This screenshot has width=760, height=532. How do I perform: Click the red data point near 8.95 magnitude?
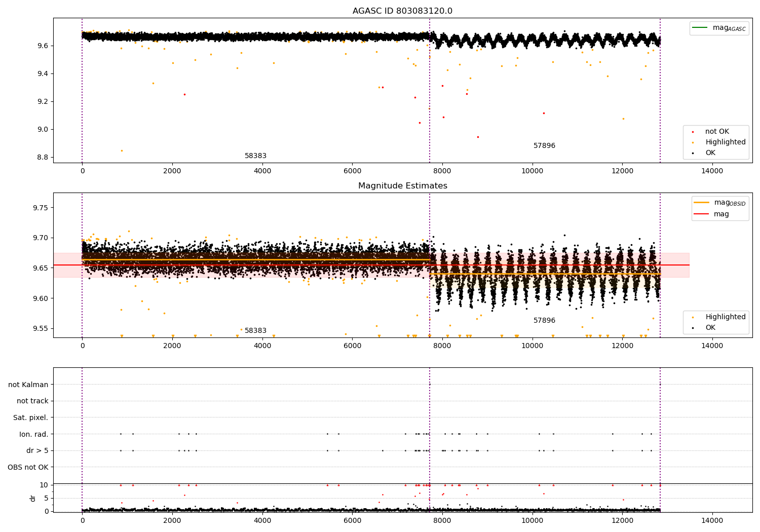pyautogui.click(x=477, y=137)
